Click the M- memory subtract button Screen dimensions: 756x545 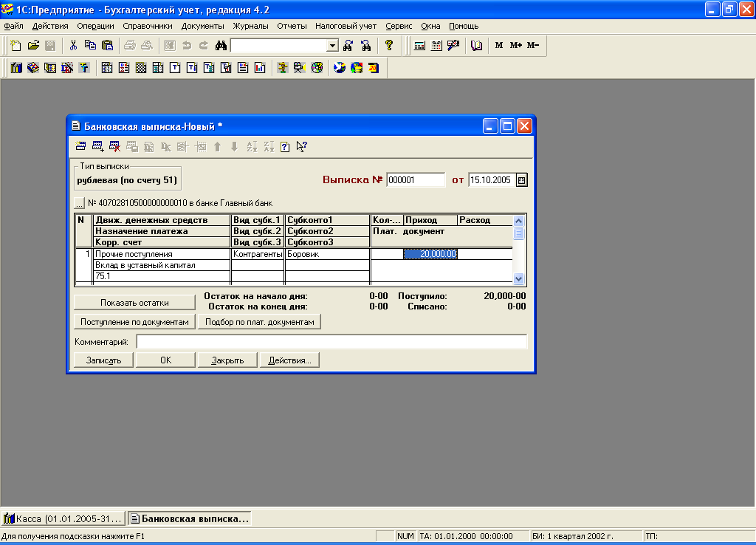tap(533, 45)
